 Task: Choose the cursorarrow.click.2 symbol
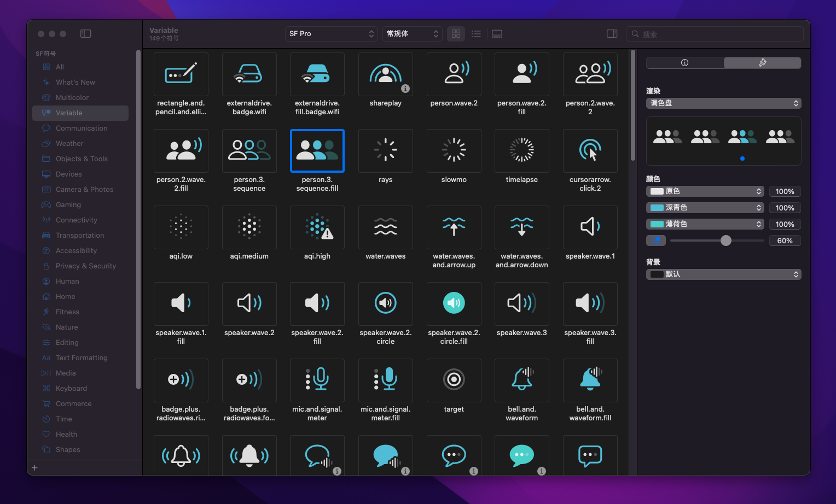coord(590,151)
